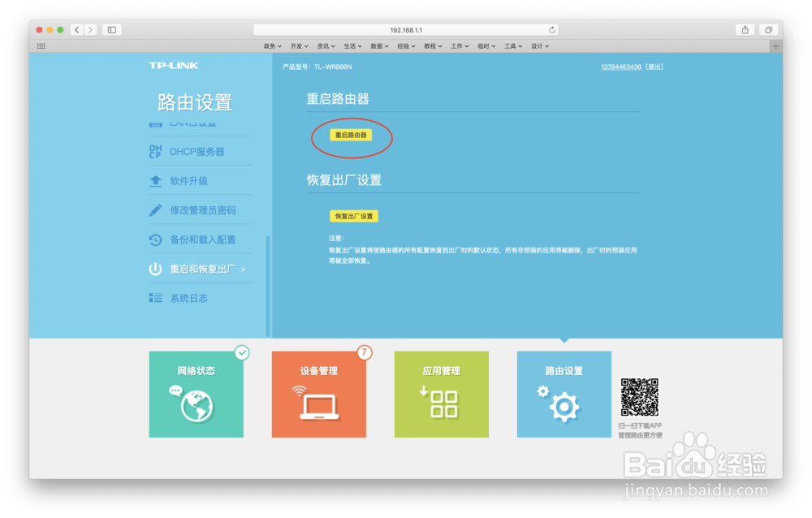Expand the 教程 bookmarks folder
The width and height of the screenshot is (812, 518).
coord(433,46)
